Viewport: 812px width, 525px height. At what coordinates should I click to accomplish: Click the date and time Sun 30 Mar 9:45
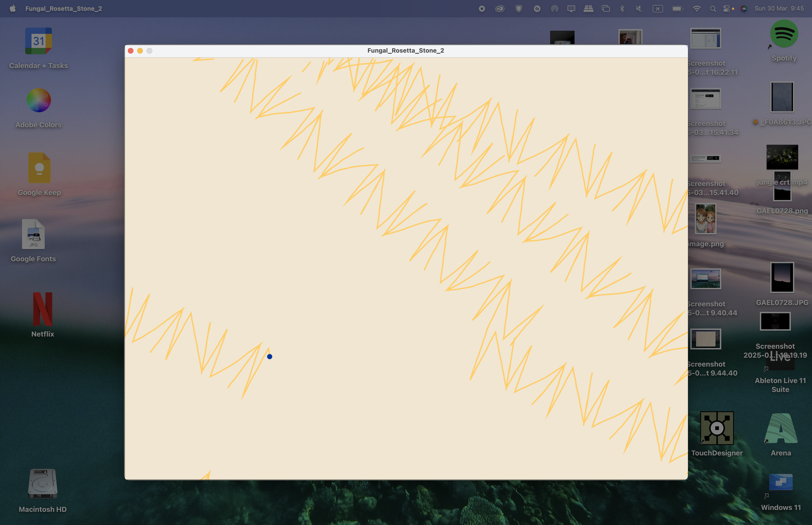point(779,8)
